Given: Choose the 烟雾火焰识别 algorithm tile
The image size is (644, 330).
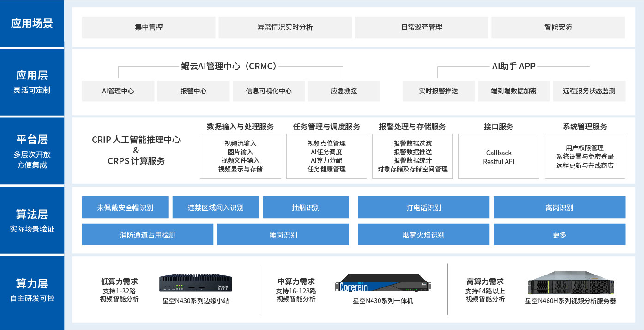Looking at the screenshot, I should tap(423, 235).
